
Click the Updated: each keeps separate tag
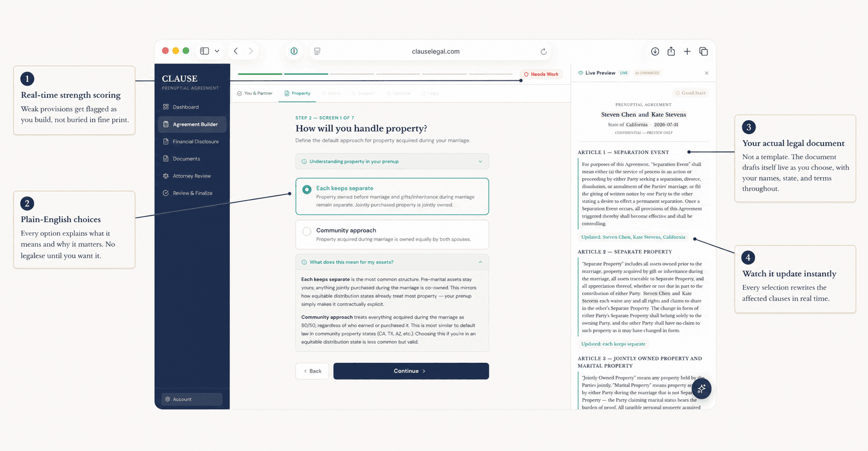[x=613, y=344]
